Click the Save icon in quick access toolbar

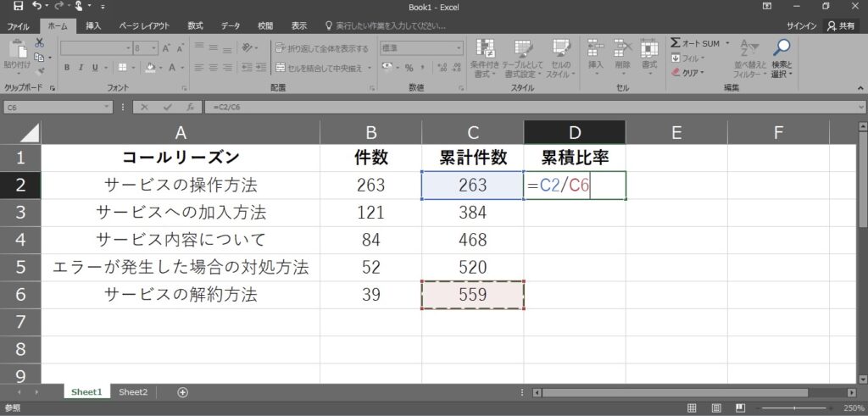tap(18, 7)
